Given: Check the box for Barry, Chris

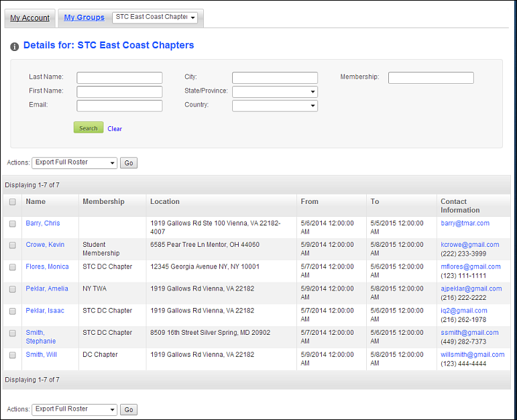Looking at the screenshot, I should [x=13, y=223].
